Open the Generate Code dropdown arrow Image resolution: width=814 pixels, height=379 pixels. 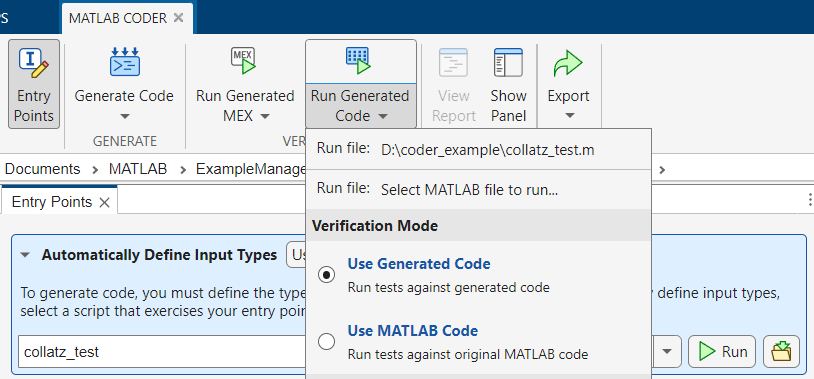click(x=125, y=116)
